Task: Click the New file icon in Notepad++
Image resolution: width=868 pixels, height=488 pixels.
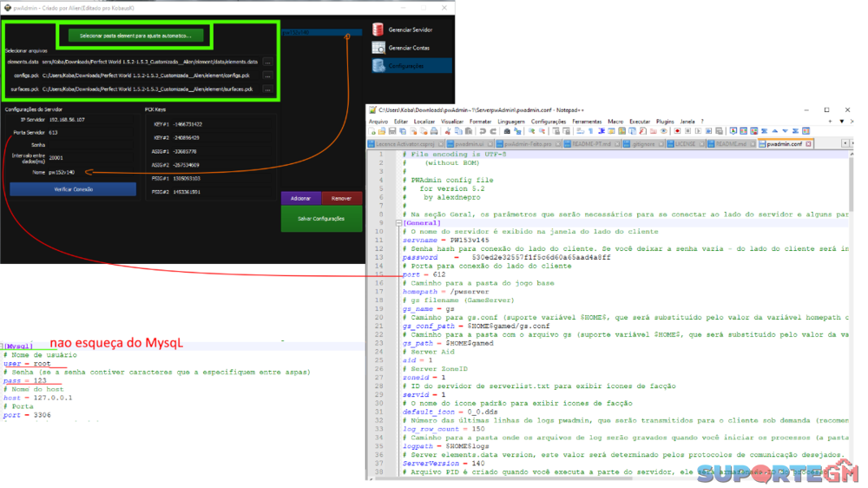Action: (373, 131)
